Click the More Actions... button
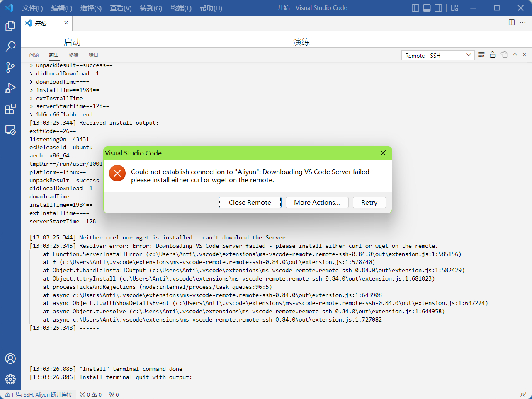Image resolution: width=532 pixels, height=399 pixels. pos(317,202)
